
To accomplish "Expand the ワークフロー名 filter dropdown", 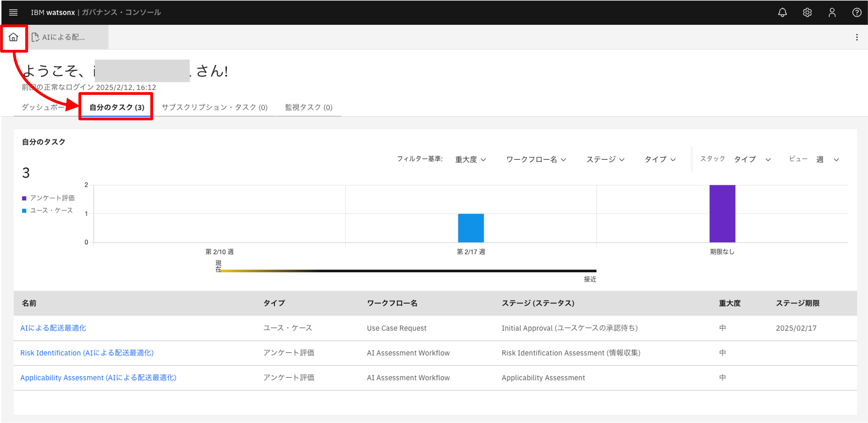I will (536, 159).
